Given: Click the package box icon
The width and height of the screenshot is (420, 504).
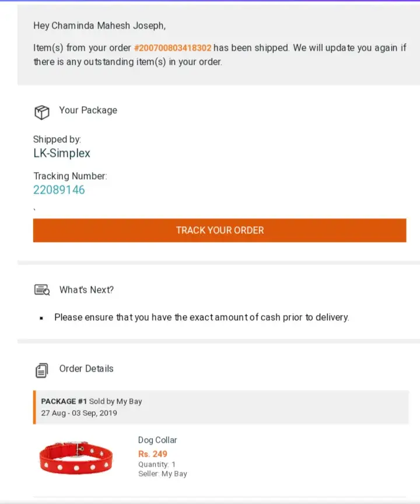Looking at the screenshot, I should coord(42,112).
